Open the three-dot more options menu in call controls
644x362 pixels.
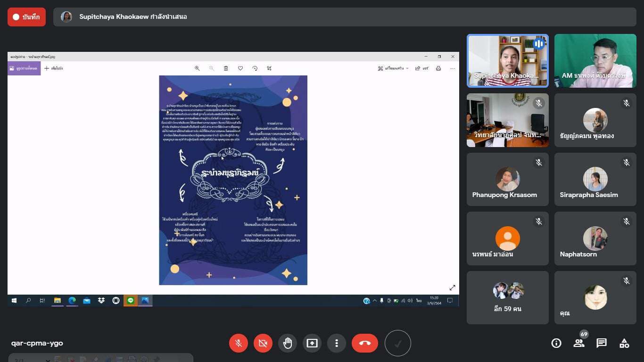[x=337, y=343]
